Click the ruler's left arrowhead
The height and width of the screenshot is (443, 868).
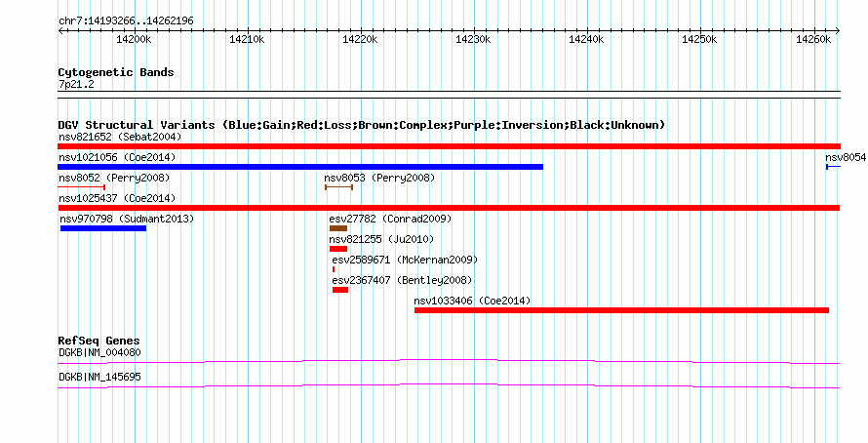coord(60,30)
